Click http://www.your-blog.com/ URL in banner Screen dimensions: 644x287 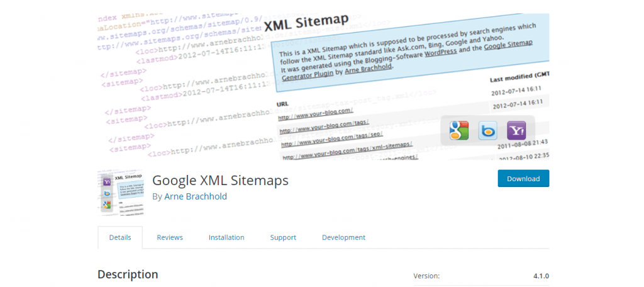coord(316,113)
